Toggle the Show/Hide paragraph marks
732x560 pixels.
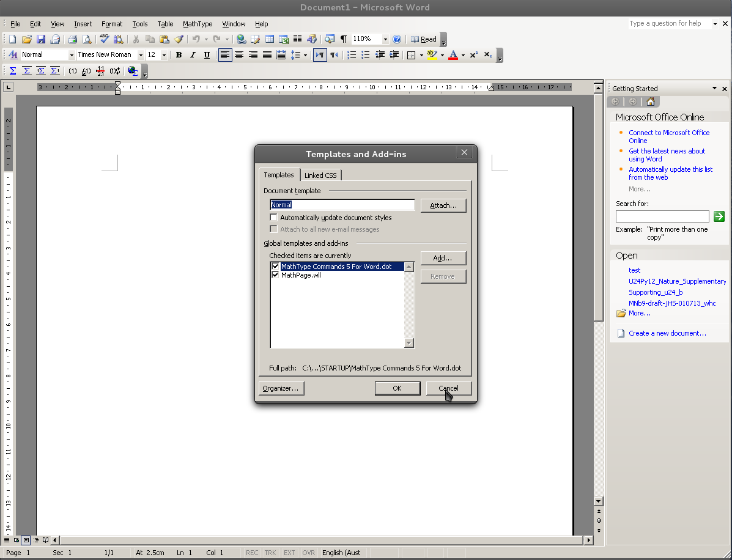click(343, 39)
